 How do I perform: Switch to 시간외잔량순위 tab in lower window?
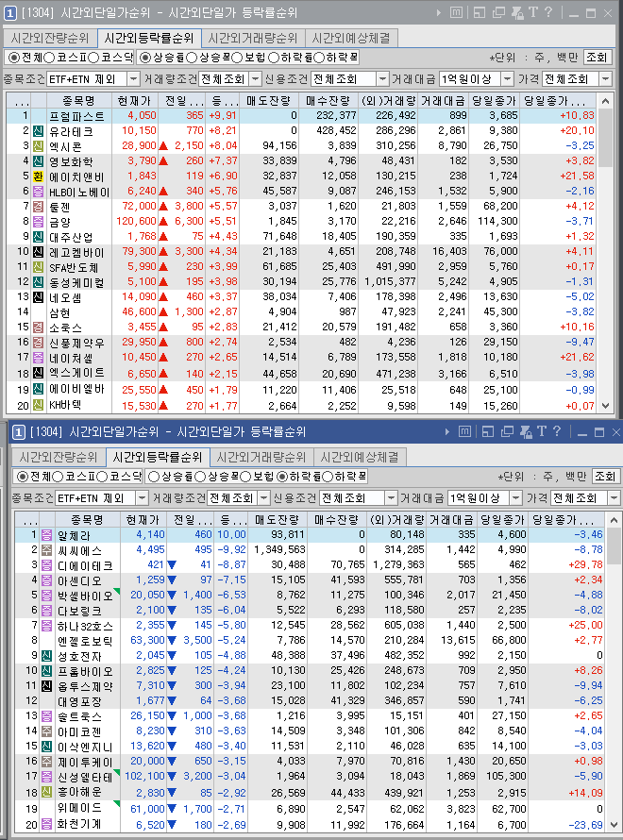click(59, 457)
